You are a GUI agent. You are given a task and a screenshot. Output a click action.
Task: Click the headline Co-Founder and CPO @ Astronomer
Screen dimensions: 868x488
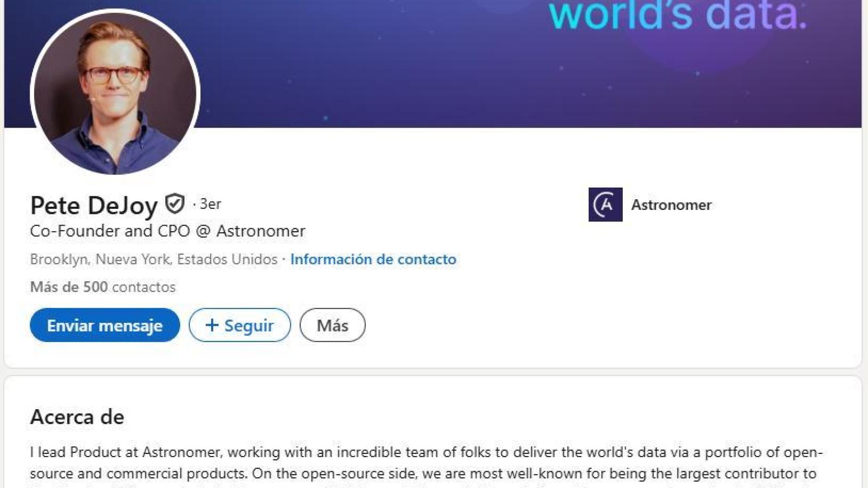coord(168,230)
